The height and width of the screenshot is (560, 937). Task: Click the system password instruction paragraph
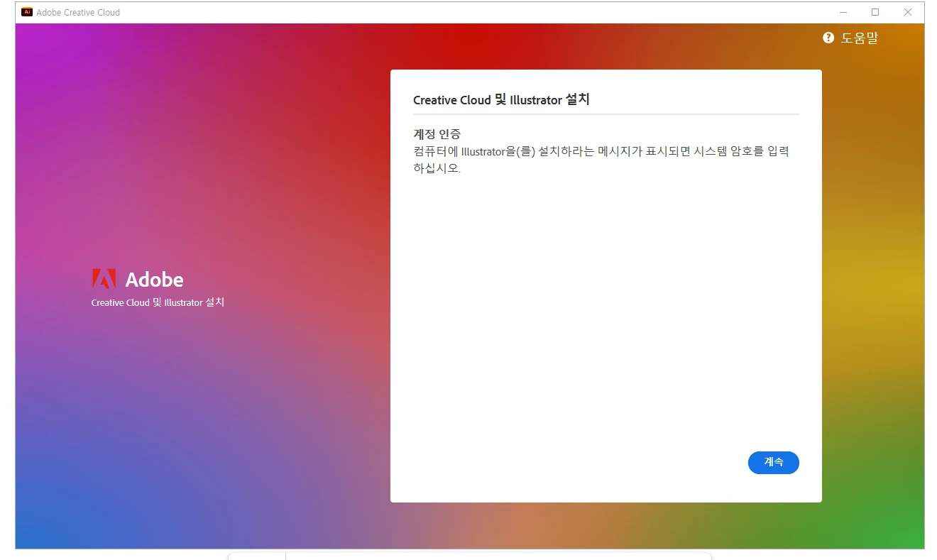coord(601,160)
